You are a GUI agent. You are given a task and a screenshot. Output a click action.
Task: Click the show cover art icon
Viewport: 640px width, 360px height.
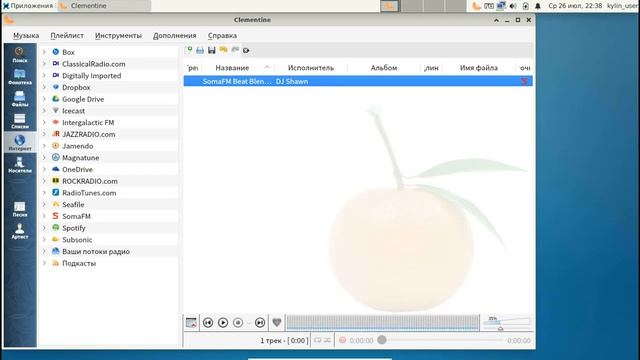click(x=191, y=322)
